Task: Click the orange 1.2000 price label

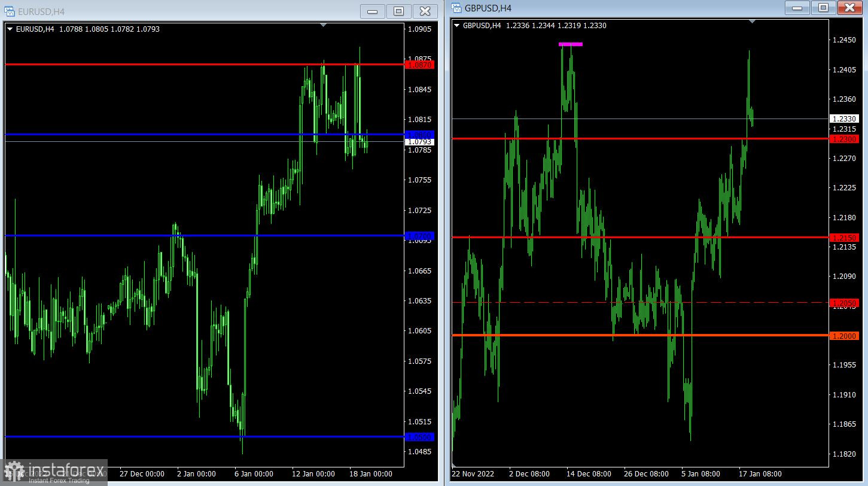Action: pos(845,336)
